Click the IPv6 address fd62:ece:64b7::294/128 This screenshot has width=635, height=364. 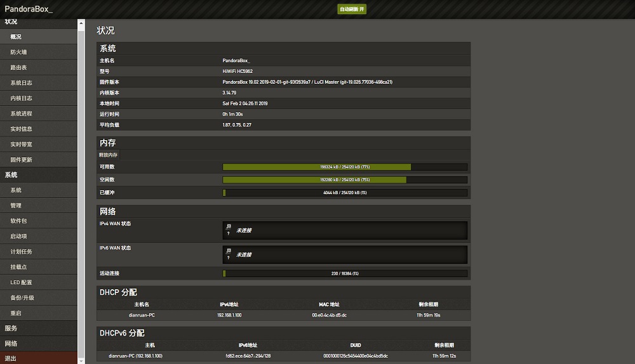248,356
